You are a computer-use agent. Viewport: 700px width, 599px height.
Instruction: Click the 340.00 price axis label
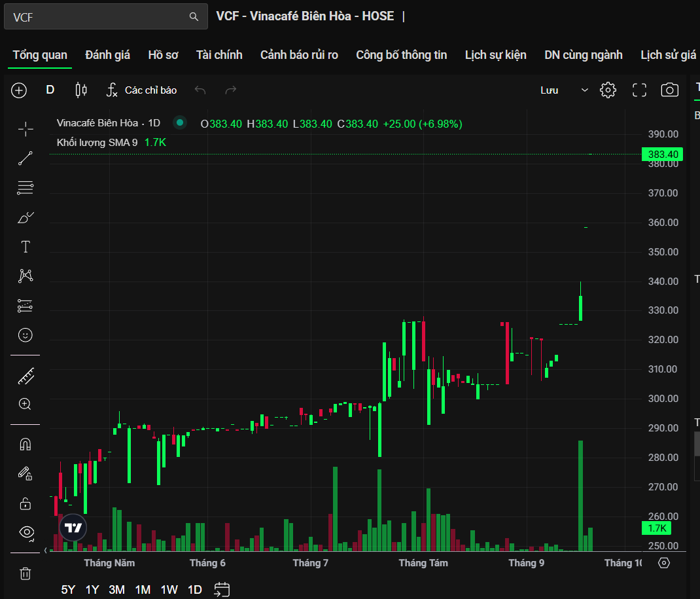point(663,281)
